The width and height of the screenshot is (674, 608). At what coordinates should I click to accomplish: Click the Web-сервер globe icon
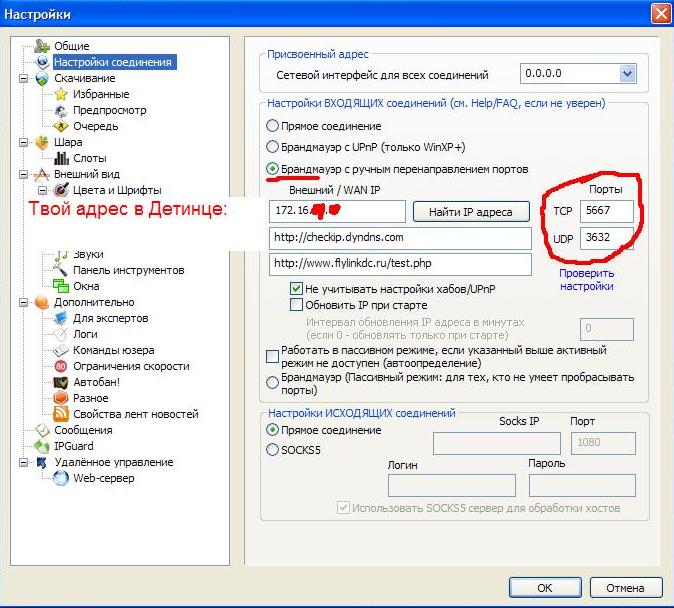62,478
